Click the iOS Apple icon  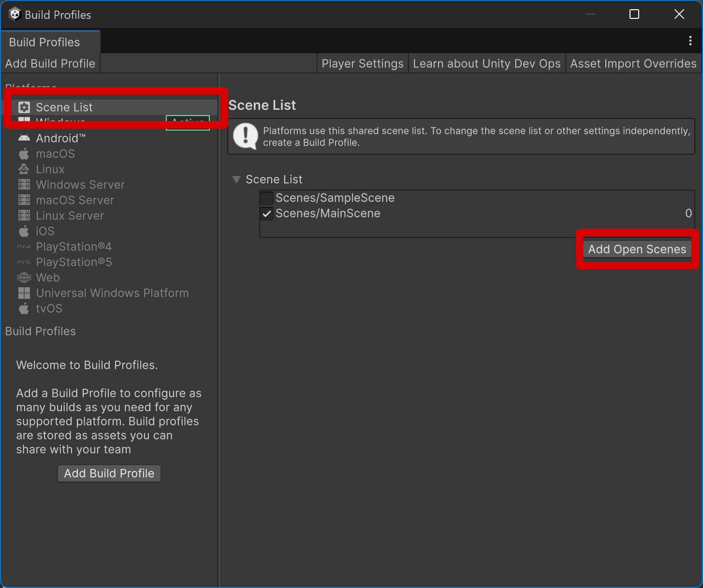point(24,231)
